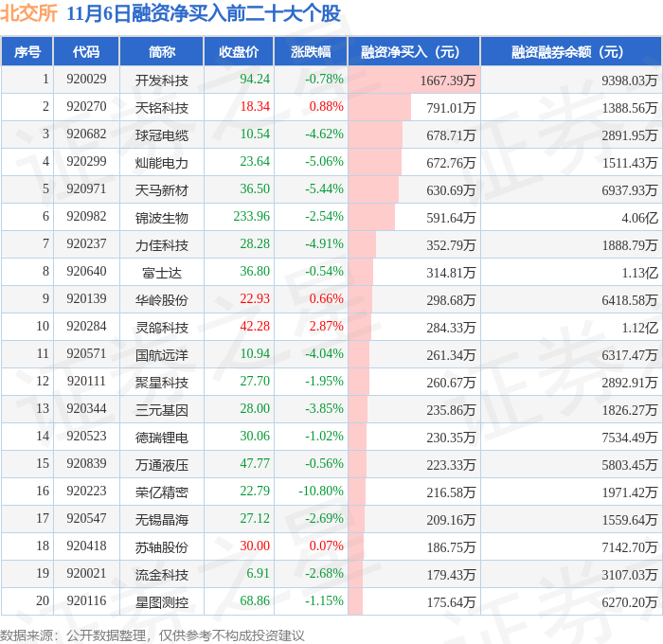This screenshot has width=663, height=644.
Task: Select stock name 国航远洋
Action: point(162,355)
